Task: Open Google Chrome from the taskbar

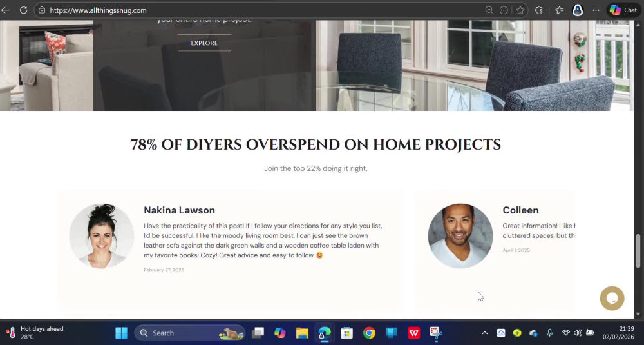Action: (369, 333)
